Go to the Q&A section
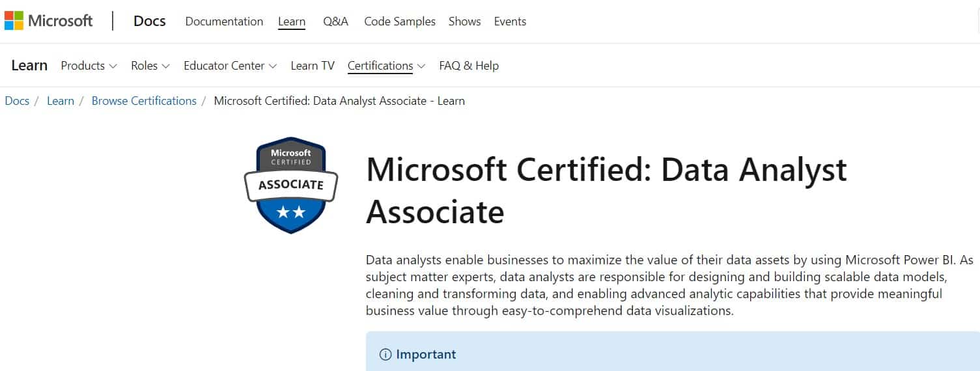This screenshot has width=980, height=371. 335,21
